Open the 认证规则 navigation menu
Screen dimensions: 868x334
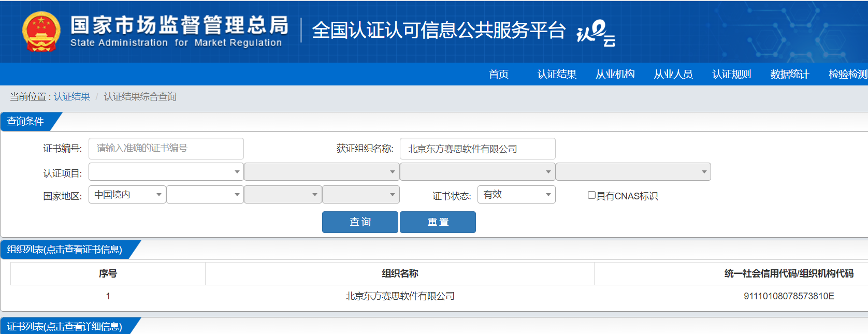coord(731,74)
